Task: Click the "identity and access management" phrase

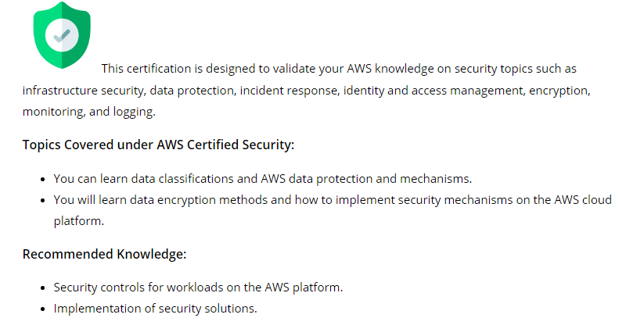Action: click(x=434, y=91)
